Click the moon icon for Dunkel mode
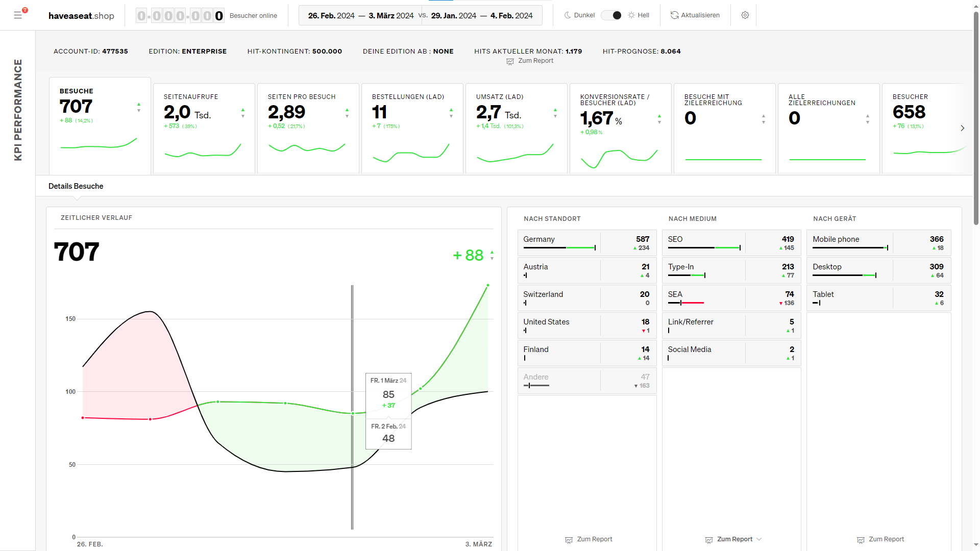The width and height of the screenshot is (980, 551). pos(568,15)
